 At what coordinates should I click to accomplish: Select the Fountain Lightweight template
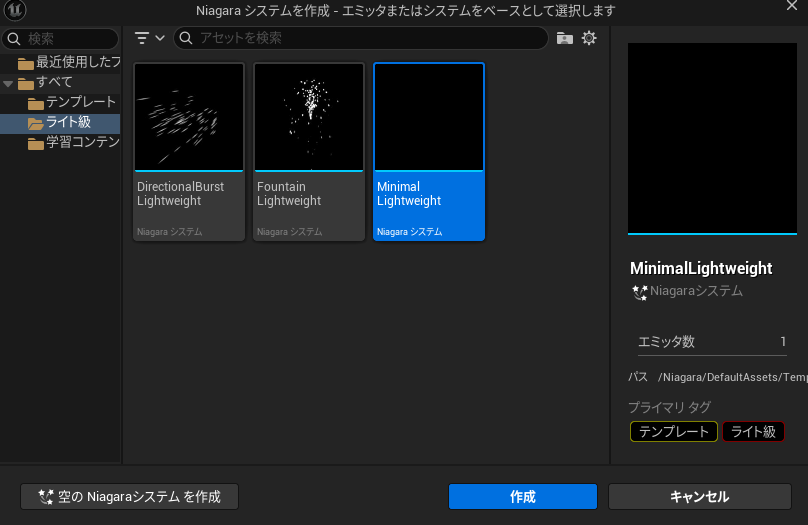[x=309, y=152]
